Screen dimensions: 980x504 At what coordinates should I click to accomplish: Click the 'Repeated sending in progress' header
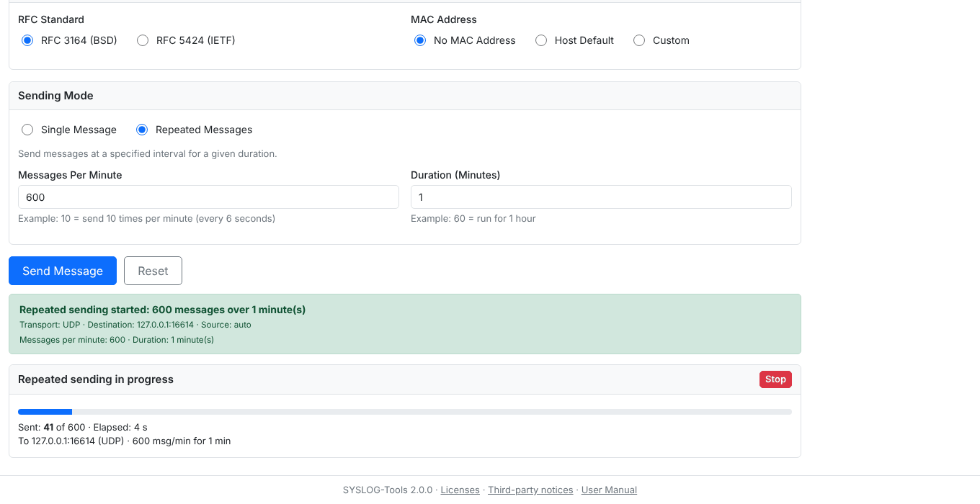(96, 379)
